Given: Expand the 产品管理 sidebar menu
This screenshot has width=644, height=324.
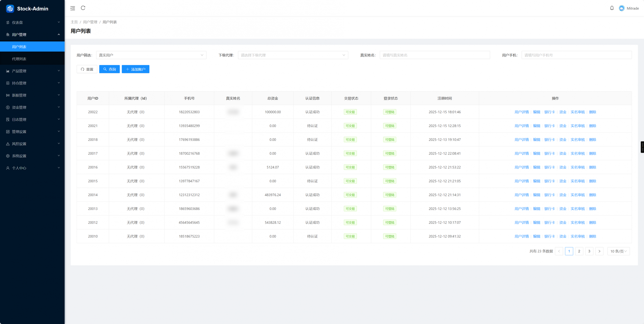Looking at the screenshot, I should point(32,71).
